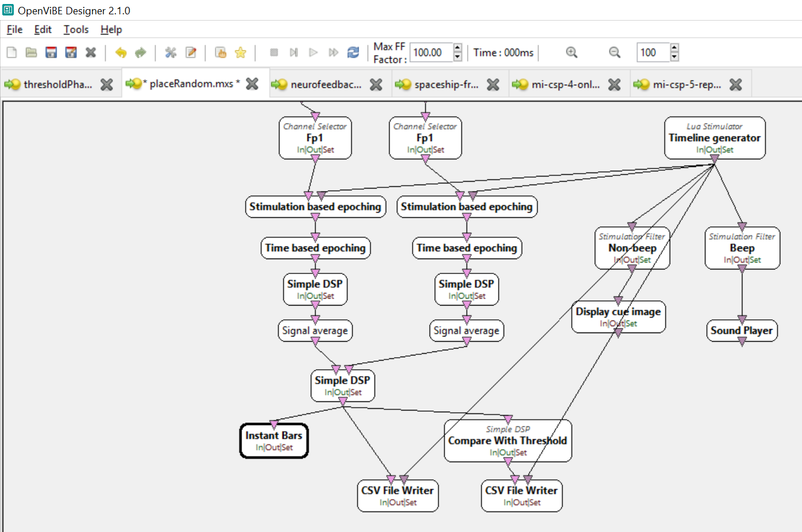Viewport: 802px width, 532px height.
Task: Select the Simple DSP box above Instant Bars
Action: tap(342, 386)
